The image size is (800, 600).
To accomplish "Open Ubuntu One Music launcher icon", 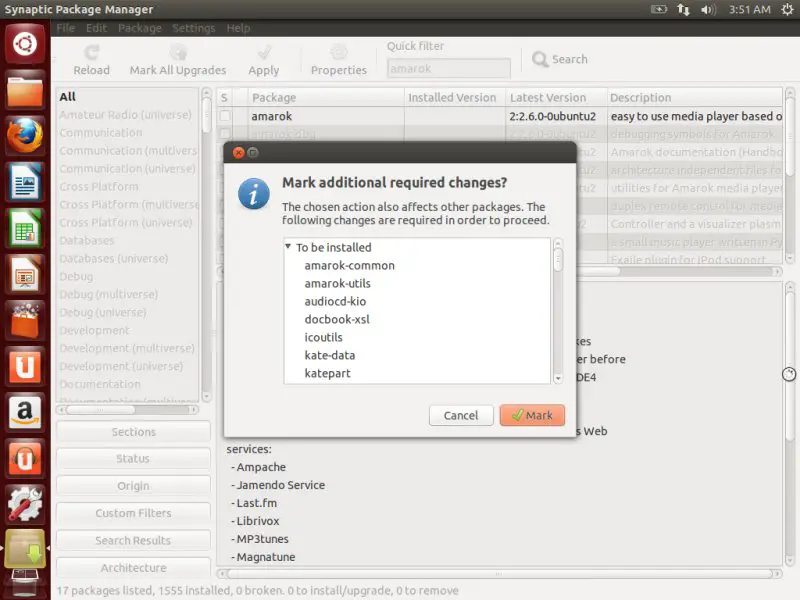I will (x=24, y=458).
